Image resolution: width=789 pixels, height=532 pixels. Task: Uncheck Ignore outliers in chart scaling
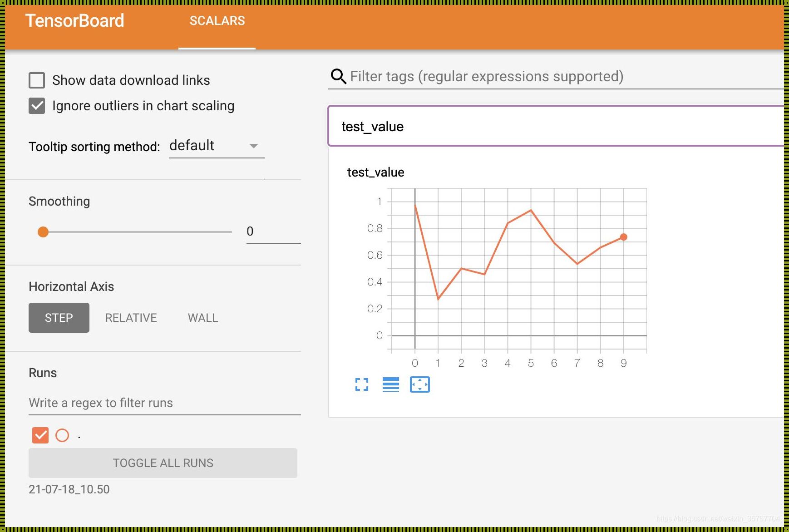[x=37, y=106]
